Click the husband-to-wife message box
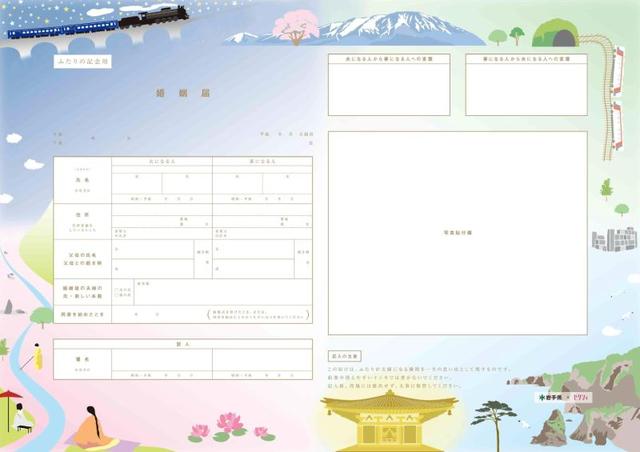Viewport: 640px width, 452px height. [388, 85]
